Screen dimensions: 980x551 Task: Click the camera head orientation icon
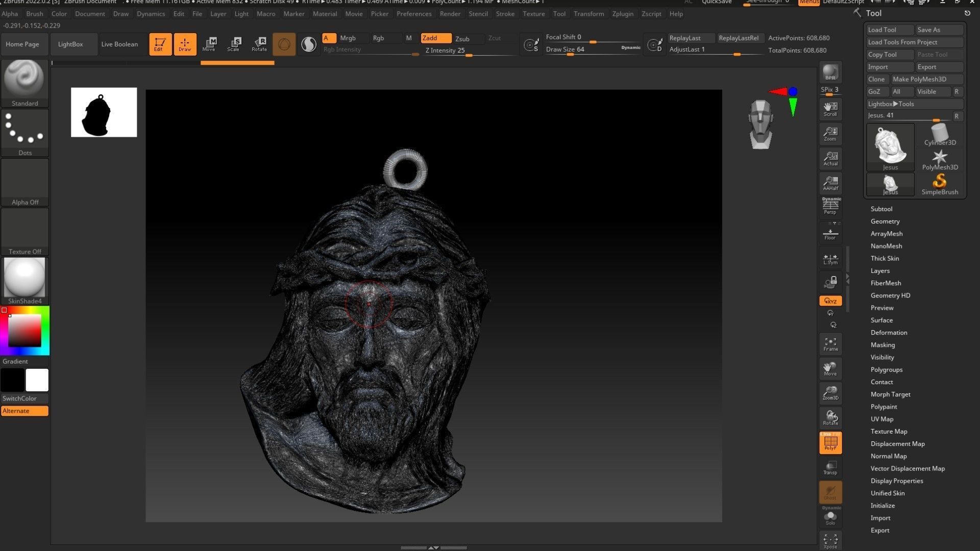coord(761,124)
